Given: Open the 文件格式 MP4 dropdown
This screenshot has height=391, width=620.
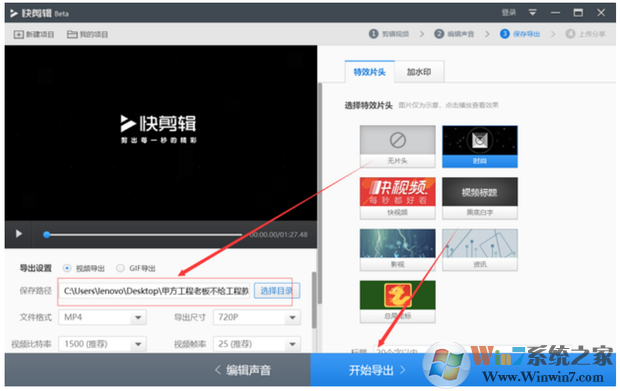Looking at the screenshot, I should [102, 317].
